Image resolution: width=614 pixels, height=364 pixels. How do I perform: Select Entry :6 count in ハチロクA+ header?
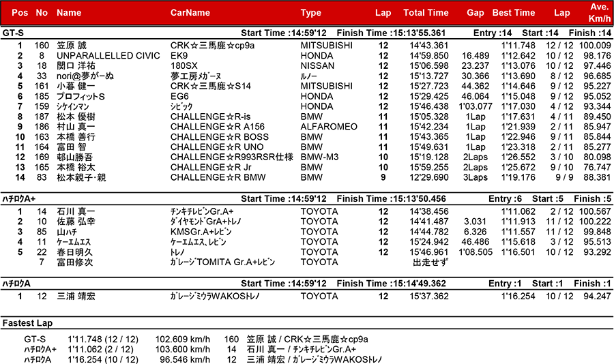point(505,199)
